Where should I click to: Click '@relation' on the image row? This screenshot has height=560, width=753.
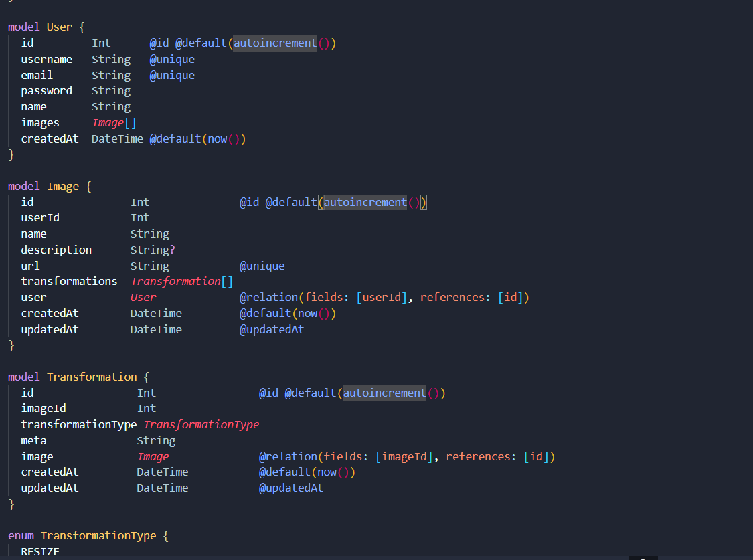[x=288, y=457]
